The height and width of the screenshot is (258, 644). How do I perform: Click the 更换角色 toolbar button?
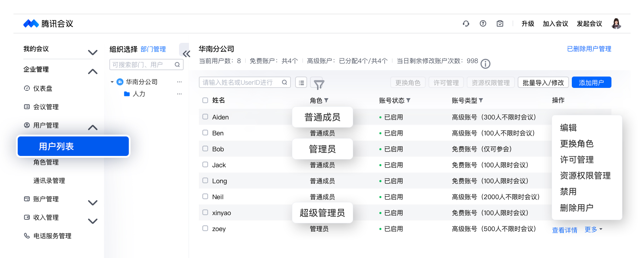[x=408, y=83]
